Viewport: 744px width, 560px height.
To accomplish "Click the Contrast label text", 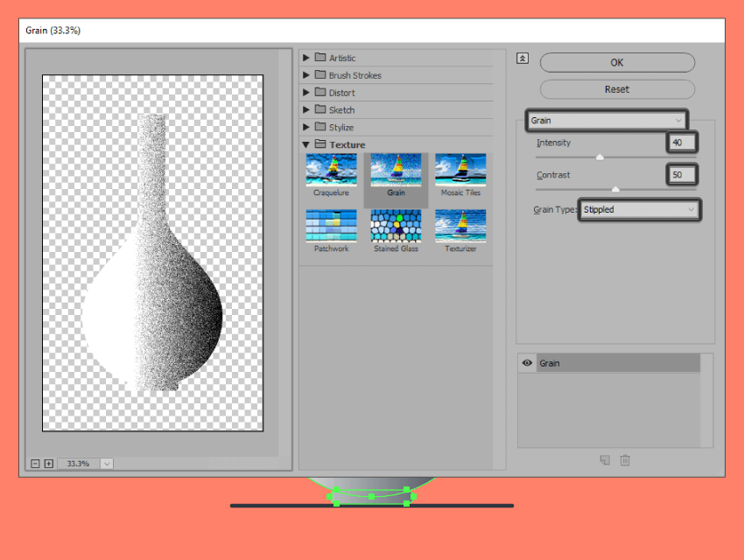I will coord(553,175).
